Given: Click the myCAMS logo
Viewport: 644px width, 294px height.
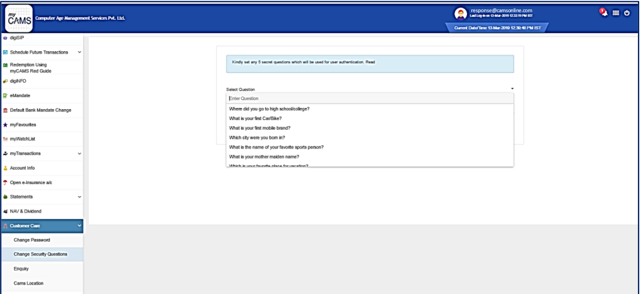Looking at the screenshot, I should pyautogui.click(x=19, y=19).
